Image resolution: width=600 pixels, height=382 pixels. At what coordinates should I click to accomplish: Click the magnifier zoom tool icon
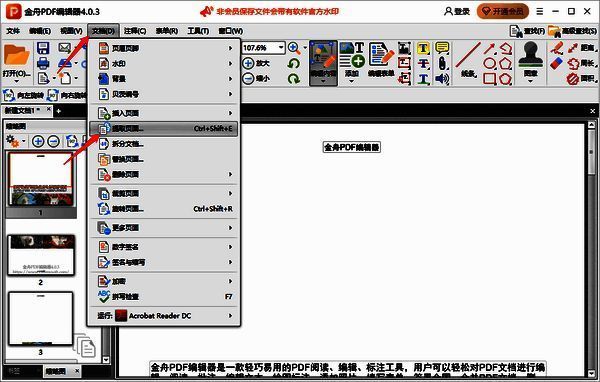point(293,48)
